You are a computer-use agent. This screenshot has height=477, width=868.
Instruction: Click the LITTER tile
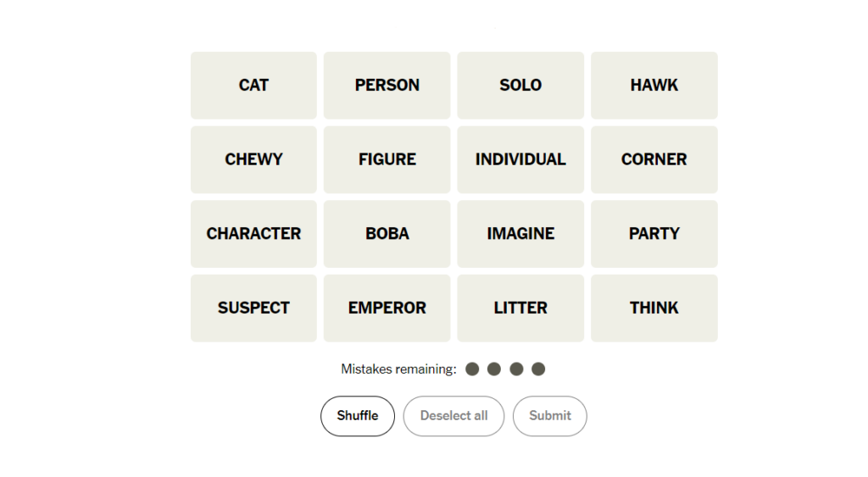click(520, 308)
